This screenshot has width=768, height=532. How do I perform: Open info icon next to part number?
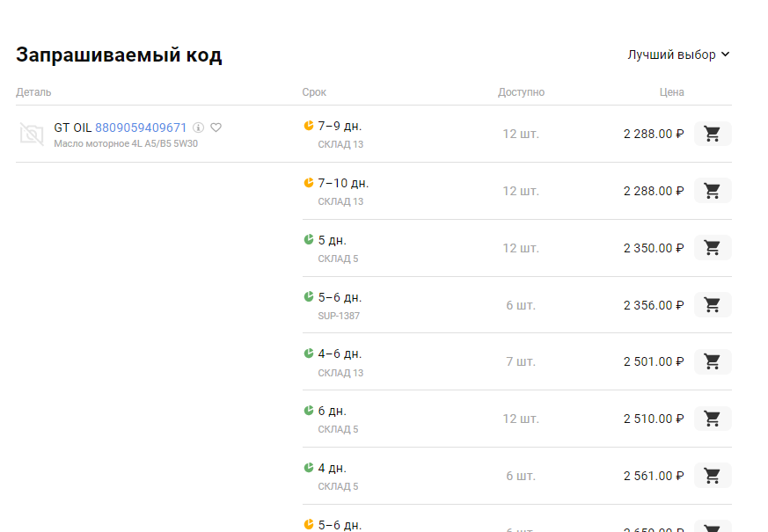[x=198, y=128]
